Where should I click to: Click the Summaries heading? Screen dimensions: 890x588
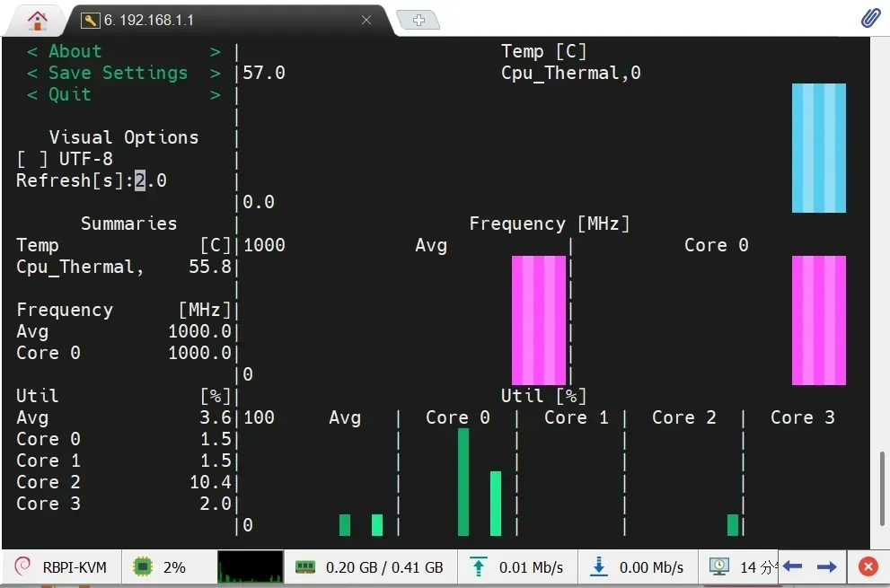click(128, 224)
